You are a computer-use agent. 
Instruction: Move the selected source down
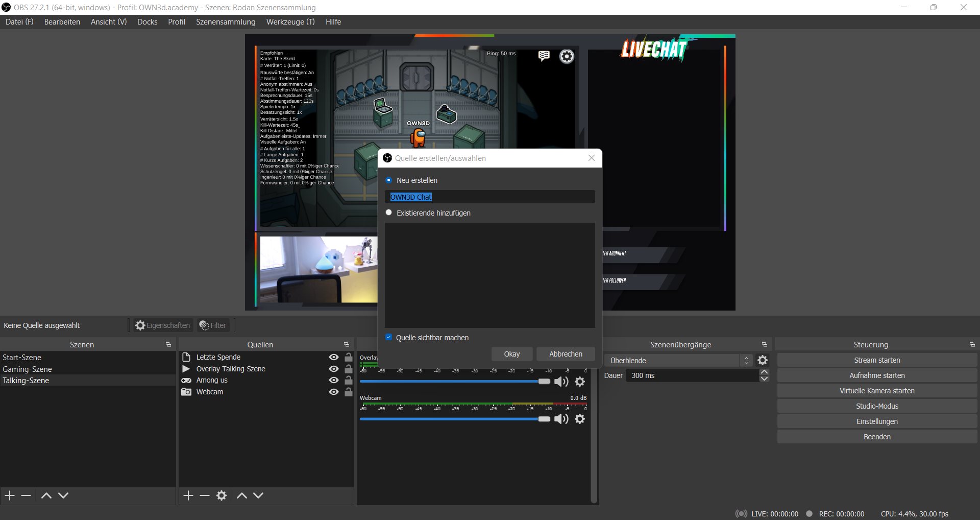pos(258,495)
